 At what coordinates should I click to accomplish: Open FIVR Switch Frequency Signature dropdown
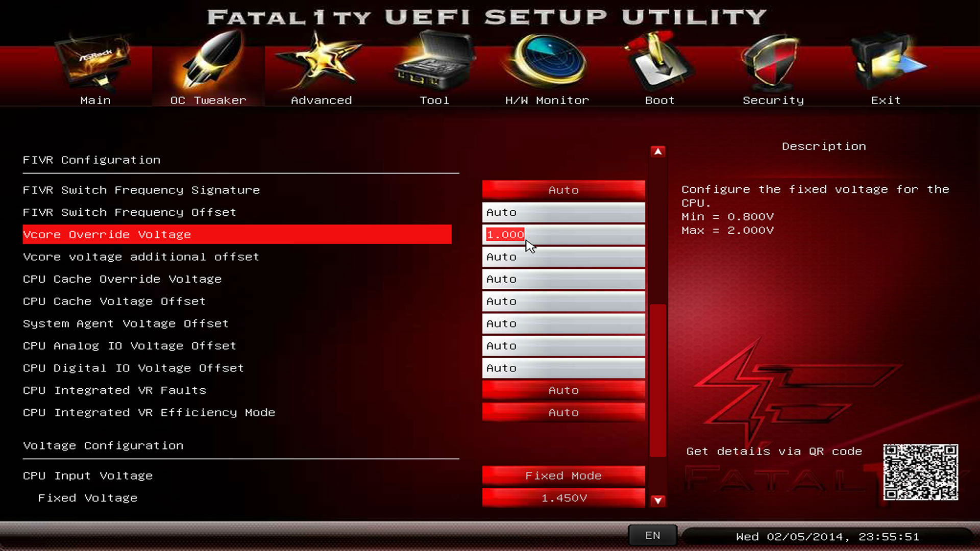(x=563, y=190)
